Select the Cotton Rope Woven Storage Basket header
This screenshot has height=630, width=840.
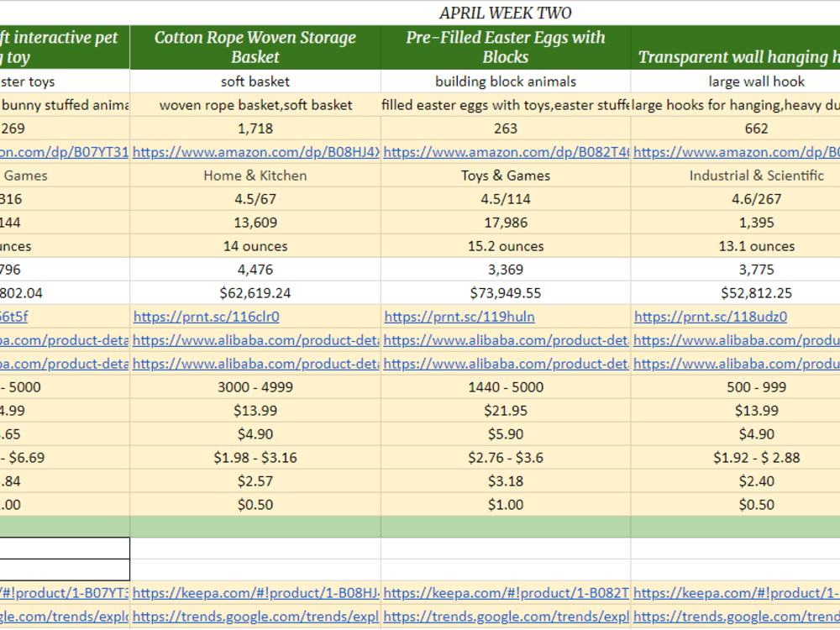pos(255,47)
